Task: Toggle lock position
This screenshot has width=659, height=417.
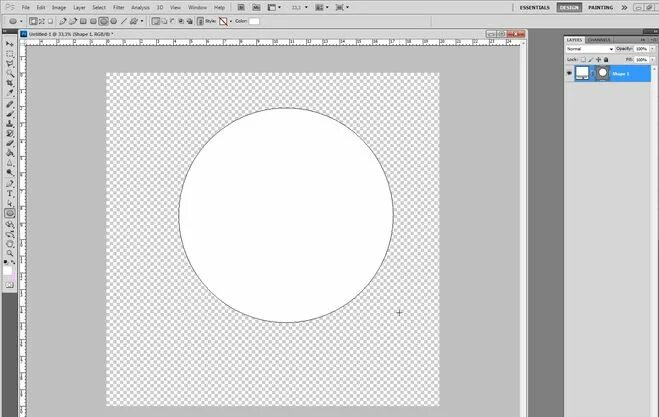Action: pyautogui.click(x=598, y=60)
